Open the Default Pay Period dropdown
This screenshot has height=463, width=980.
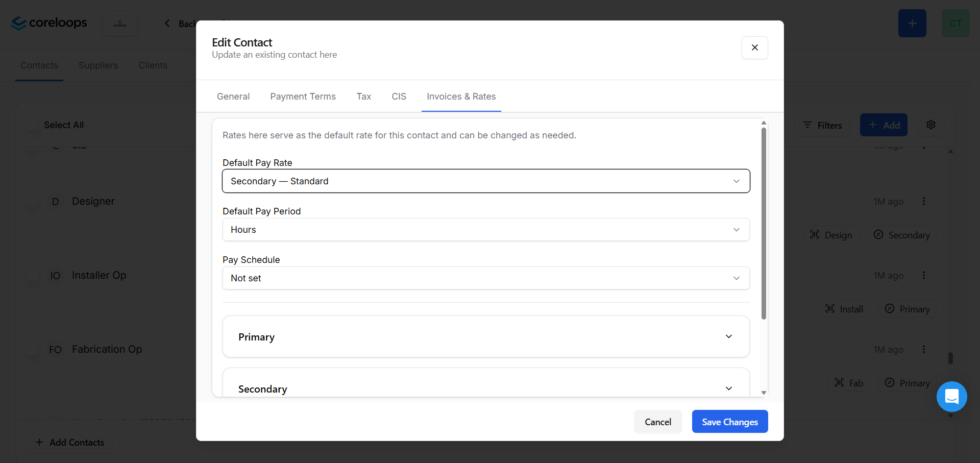tap(486, 230)
